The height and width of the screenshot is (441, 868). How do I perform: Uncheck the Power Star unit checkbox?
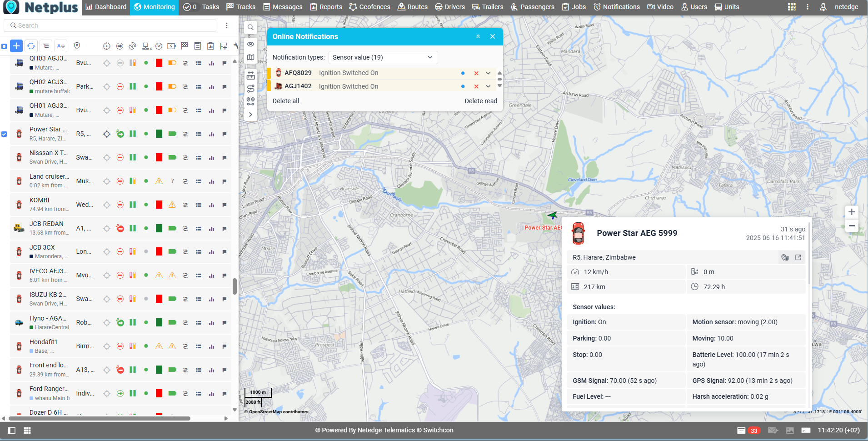click(x=4, y=134)
